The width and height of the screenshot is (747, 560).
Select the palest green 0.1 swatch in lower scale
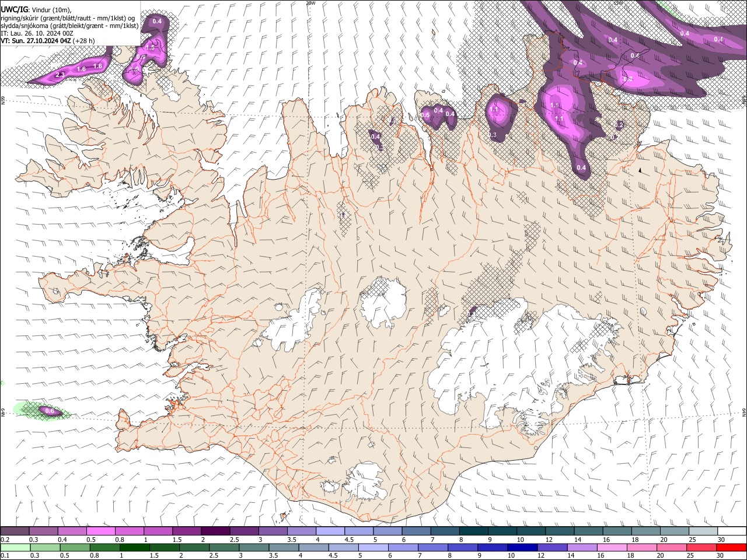16,547
